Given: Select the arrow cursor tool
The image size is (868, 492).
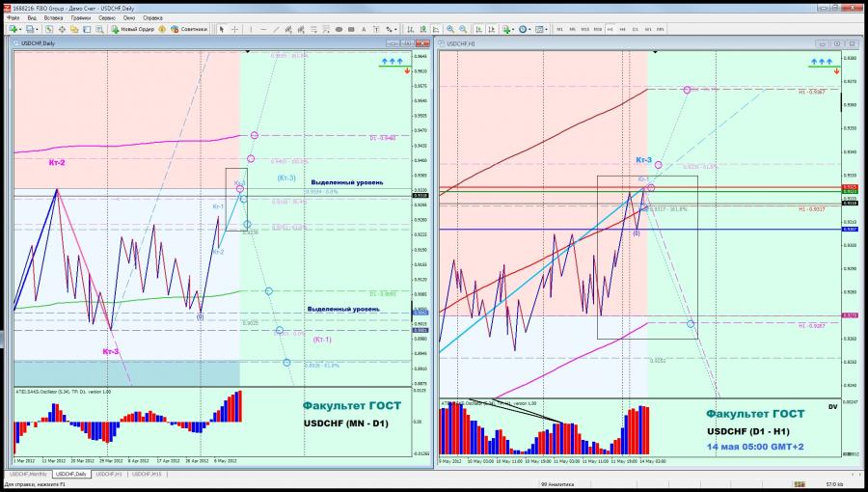Looking at the screenshot, I should pyautogui.click(x=222, y=29).
